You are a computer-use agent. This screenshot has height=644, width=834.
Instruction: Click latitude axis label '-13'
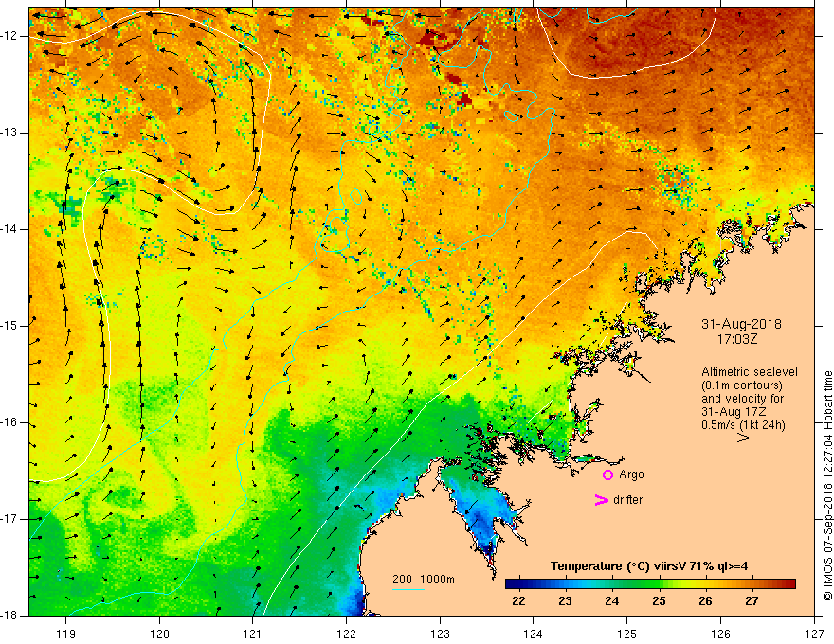10,133
